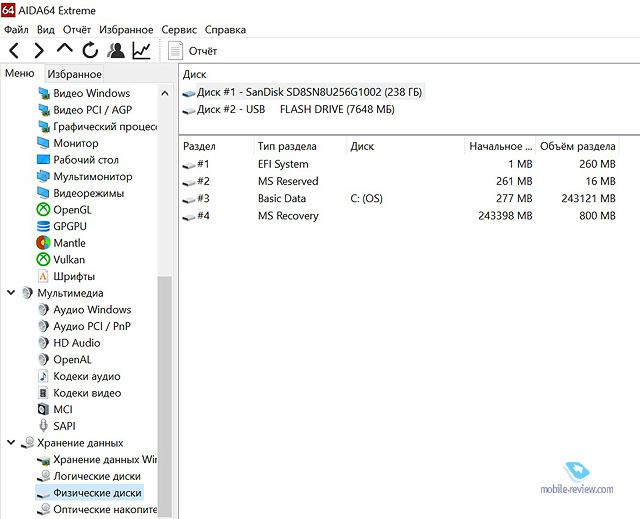640x519 pixels.
Task: Switch to the Избранное tab in the side panel
Action: pyautogui.click(x=74, y=74)
